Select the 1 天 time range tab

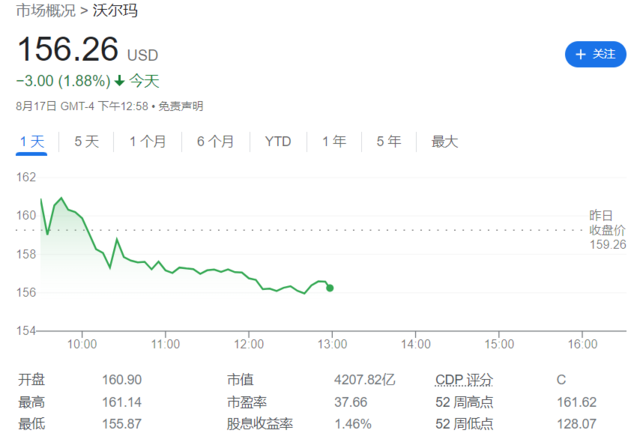coord(32,142)
